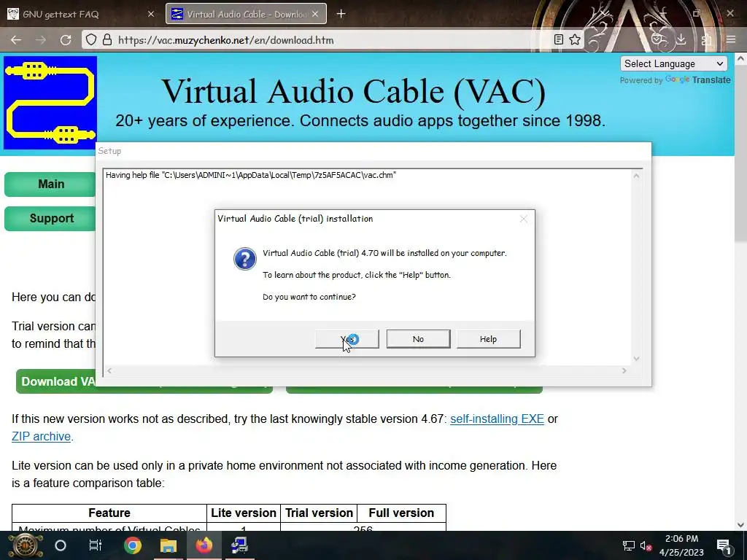
Task: Open the Windows Start menu
Action: (26, 545)
